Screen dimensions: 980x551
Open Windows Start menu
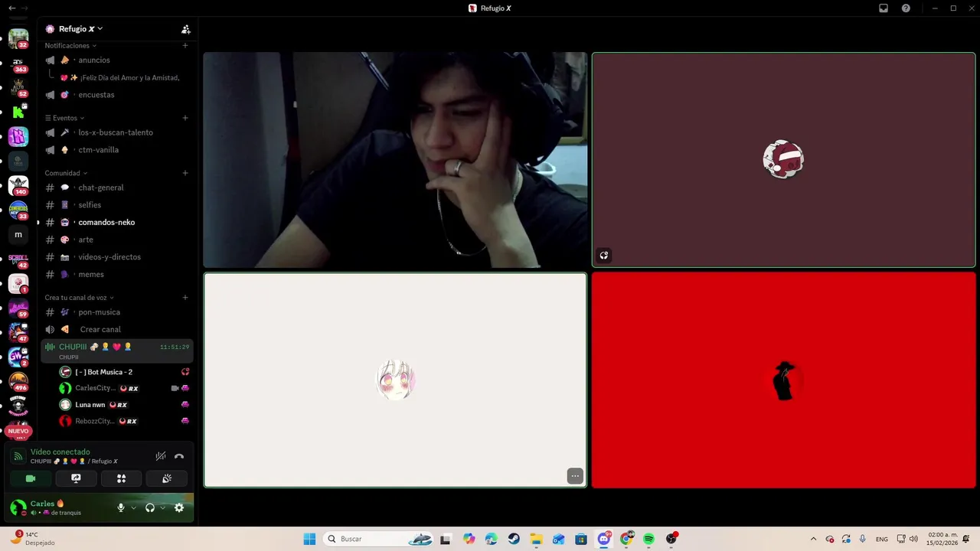coord(309,539)
